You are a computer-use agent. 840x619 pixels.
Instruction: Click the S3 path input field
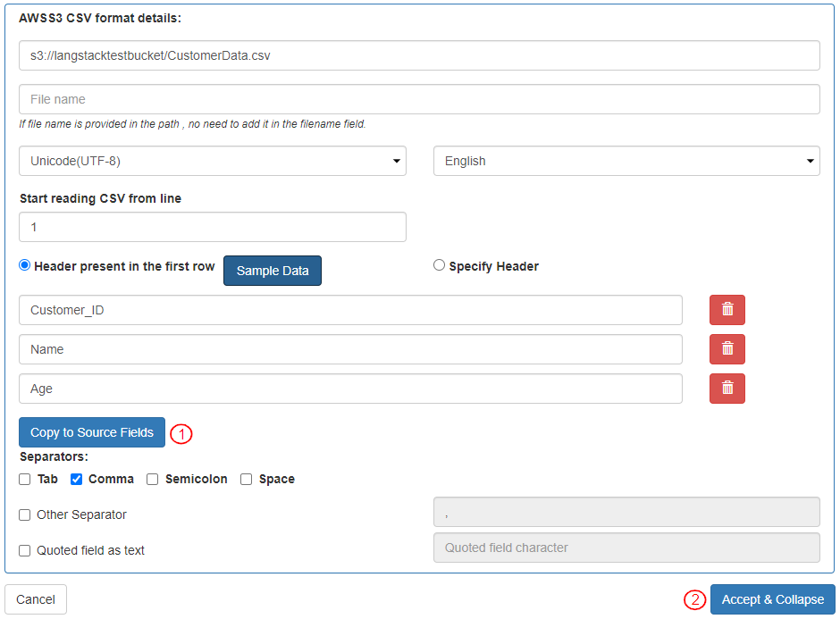tap(419, 55)
